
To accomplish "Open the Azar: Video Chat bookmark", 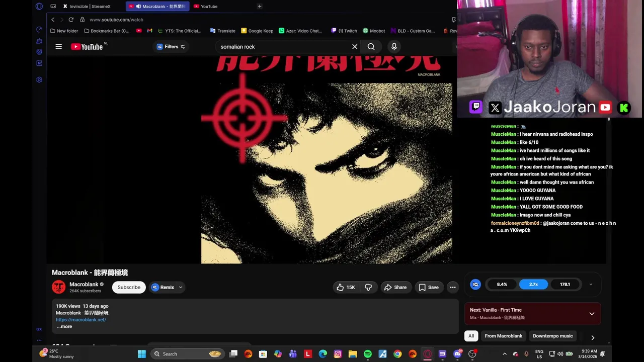I will [300, 31].
